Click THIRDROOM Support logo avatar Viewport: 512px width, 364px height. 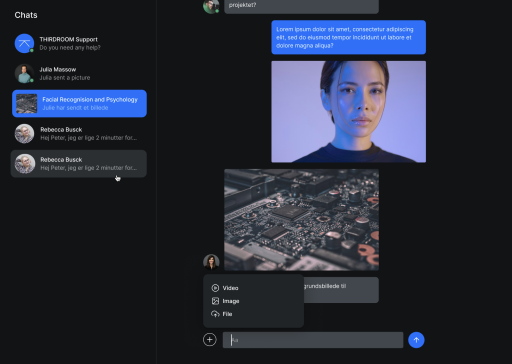click(24, 43)
